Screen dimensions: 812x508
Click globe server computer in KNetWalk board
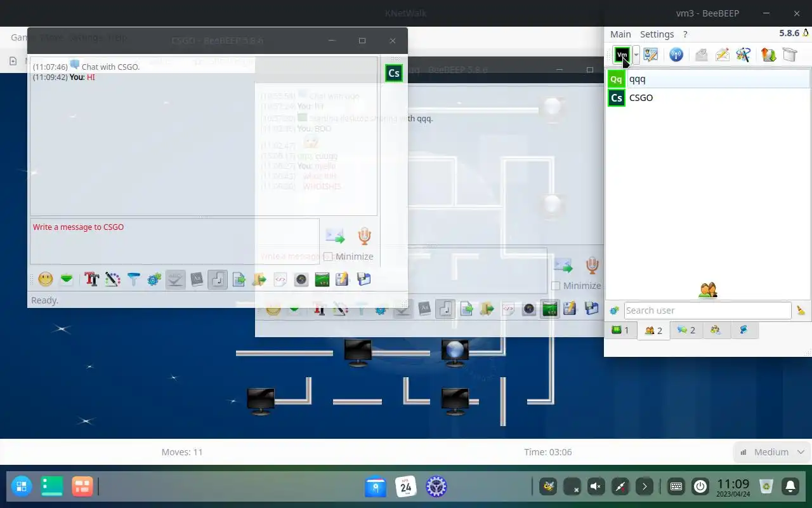[x=455, y=353]
